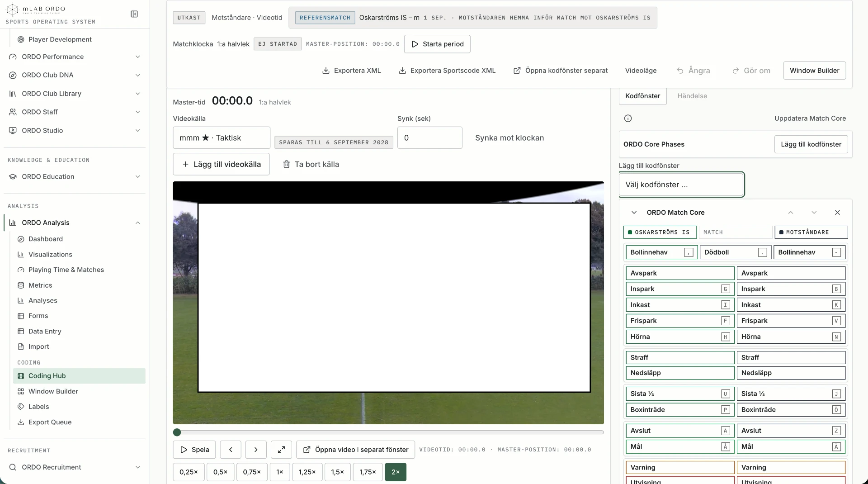Play the video with Spela
The width and height of the screenshot is (868, 484).
tap(194, 450)
